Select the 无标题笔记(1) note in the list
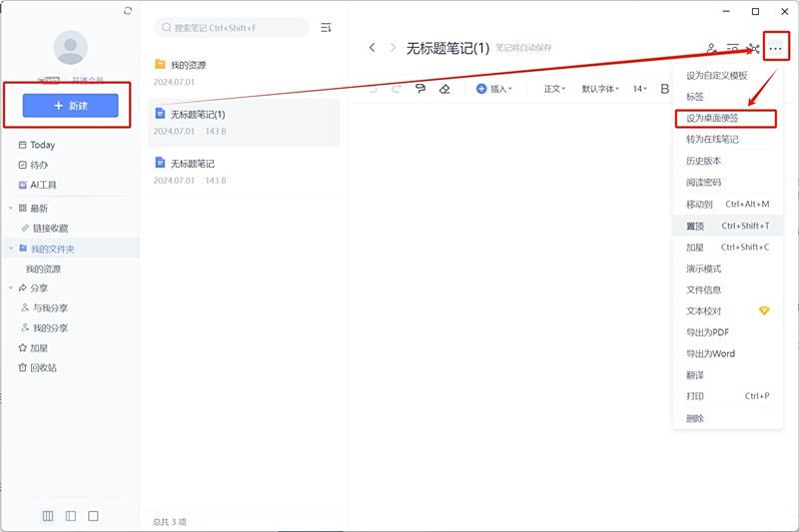This screenshot has height=532, width=799. [244, 122]
